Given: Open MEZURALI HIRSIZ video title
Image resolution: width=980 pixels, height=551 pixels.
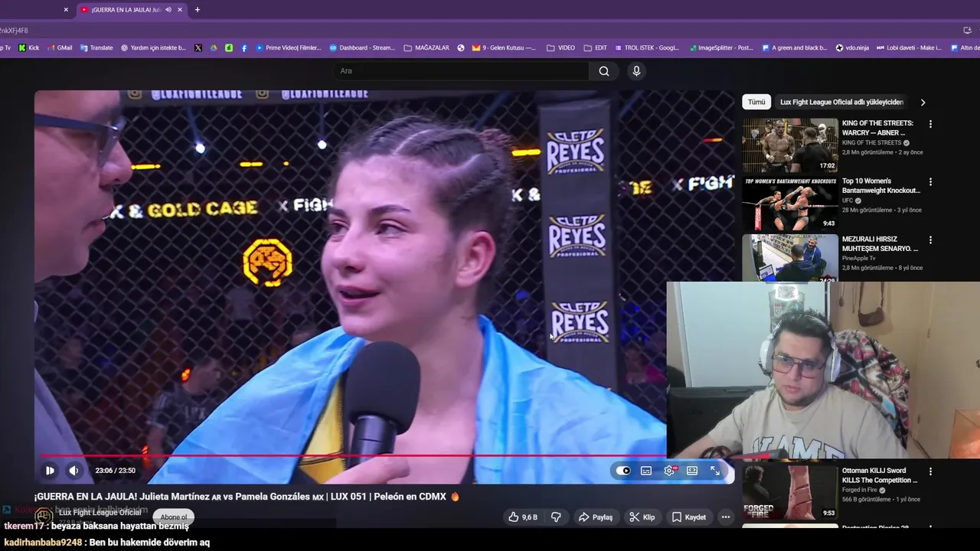Looking at the screenshot, I should (880, 244).
